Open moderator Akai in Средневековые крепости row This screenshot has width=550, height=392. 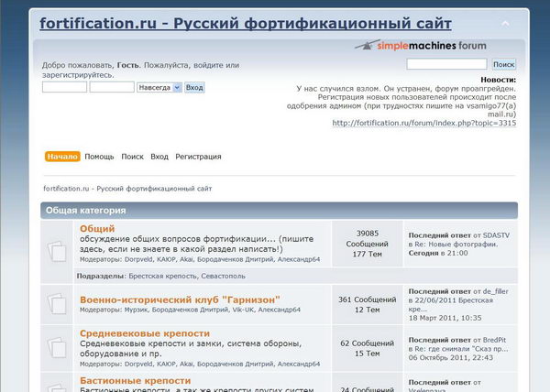tap(187, 364)
